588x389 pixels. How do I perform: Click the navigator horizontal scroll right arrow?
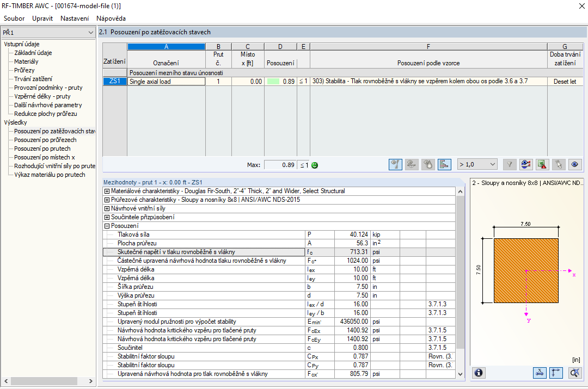[x=91, y=381]
